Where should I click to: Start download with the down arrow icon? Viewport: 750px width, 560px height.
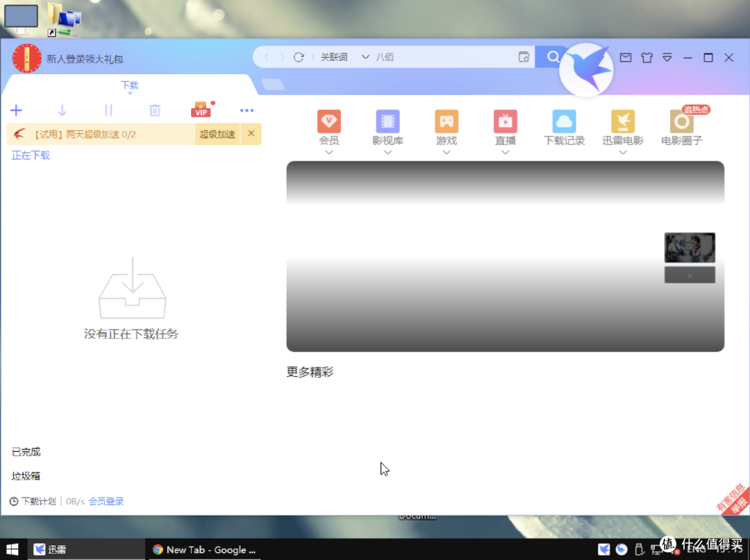coord(62,110)
